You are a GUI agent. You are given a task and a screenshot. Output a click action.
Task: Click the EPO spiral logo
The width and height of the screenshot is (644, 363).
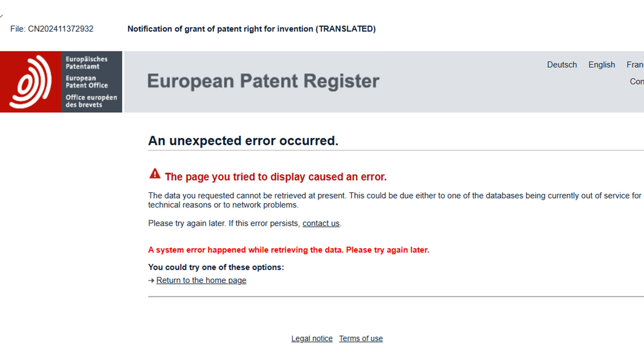pos(31,82)
